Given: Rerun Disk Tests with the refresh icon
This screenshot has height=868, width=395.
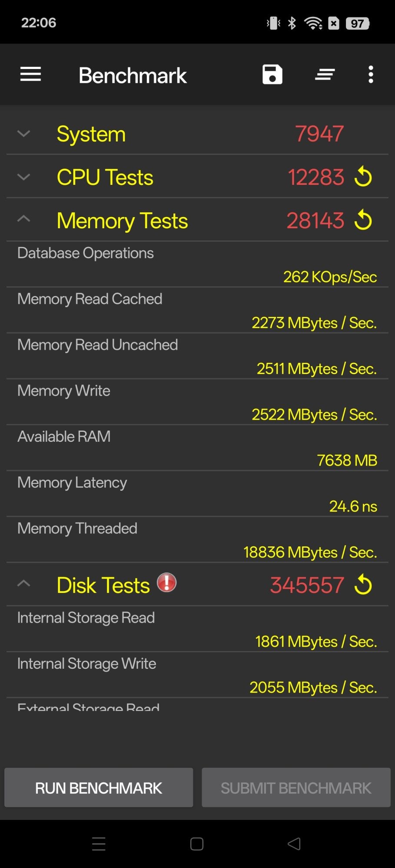Looking at the screenshot, I should coord(363,585).
